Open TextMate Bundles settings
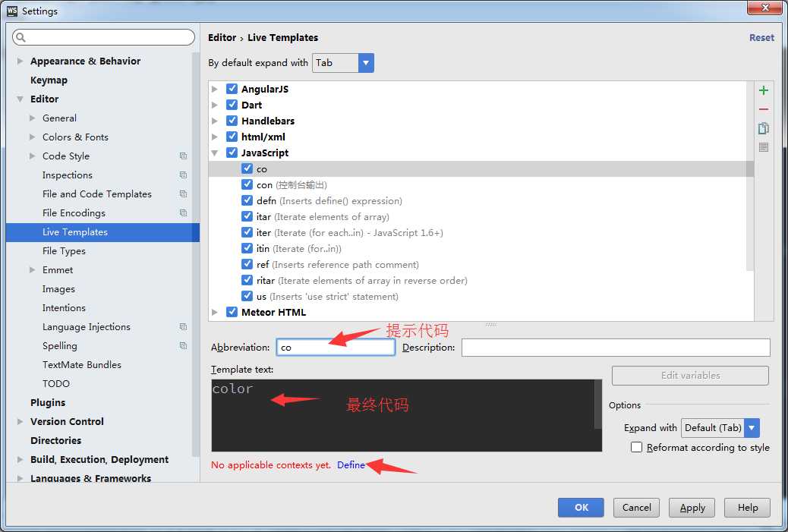 (x=82, y=365)
